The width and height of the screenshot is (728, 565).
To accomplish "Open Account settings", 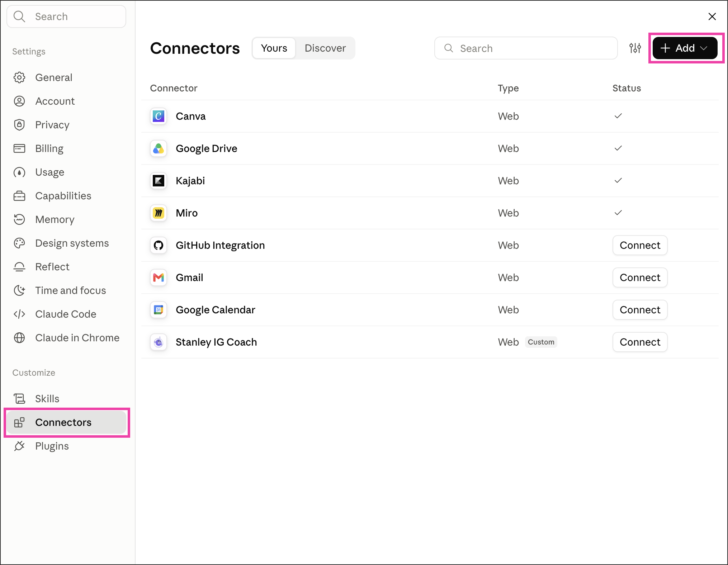I will pos(66,101).
